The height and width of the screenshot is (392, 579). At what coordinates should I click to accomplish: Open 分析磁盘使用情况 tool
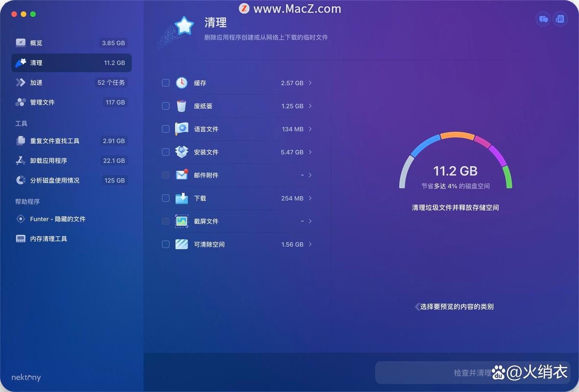click(72, 180)
